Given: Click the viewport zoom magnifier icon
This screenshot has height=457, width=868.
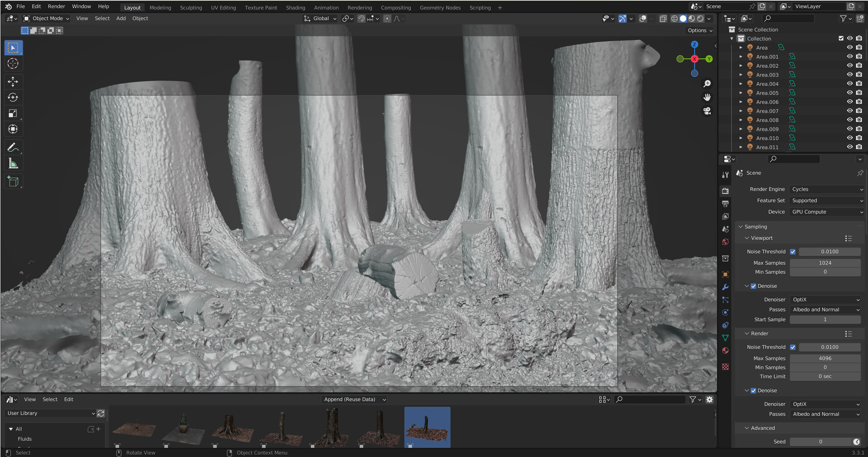Looking at the screenshot, I should click(708, 83).
